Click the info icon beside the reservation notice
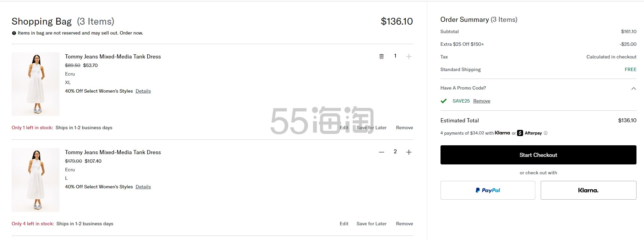Viewport: 644px width, 241px height. [x=14, y=33]
